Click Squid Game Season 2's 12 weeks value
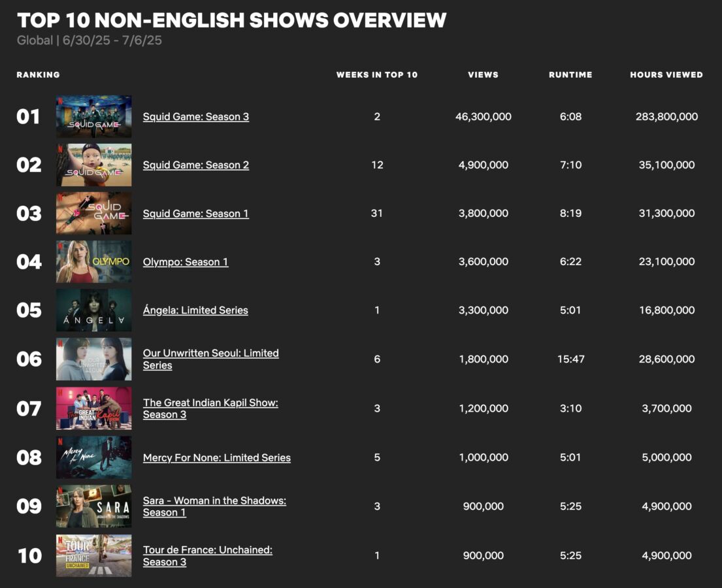722x588 pixels. pyautogui.click(x=377, y=165)
